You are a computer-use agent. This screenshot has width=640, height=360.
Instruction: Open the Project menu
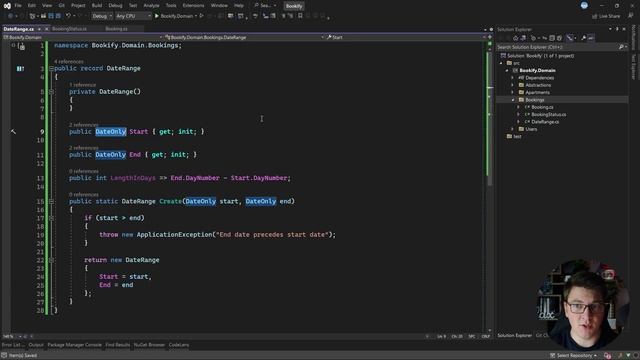tap(78, 6)
